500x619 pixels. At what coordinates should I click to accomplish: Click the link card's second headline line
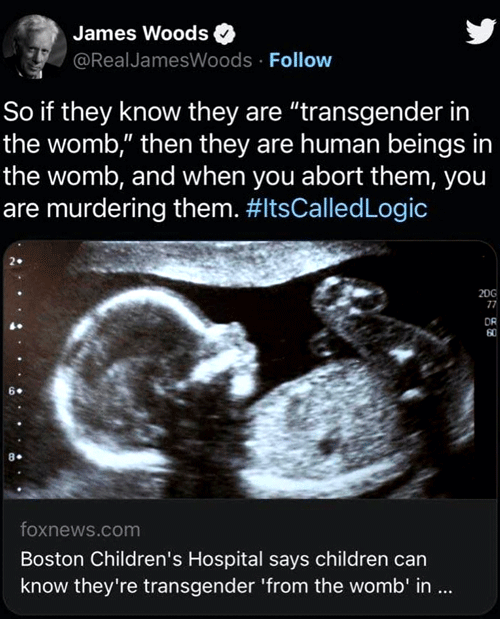236,585
